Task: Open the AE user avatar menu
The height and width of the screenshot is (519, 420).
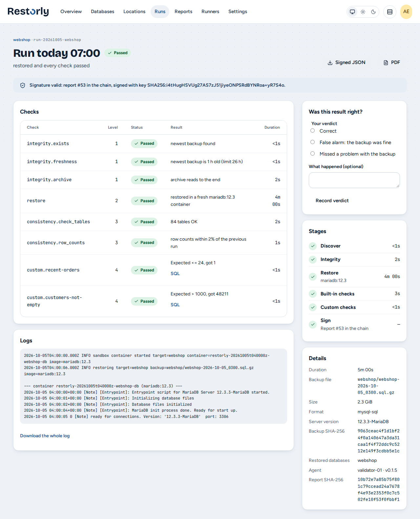Action: tap(406, 12)
